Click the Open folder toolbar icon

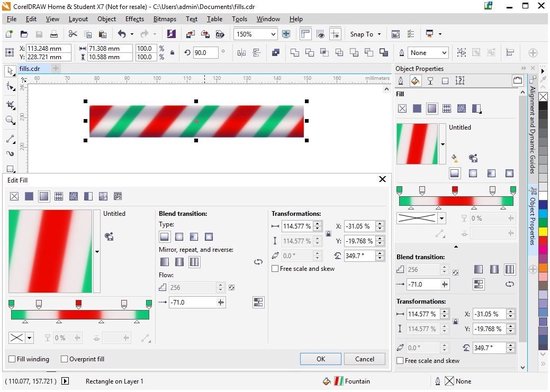click(x=24, y=34)
